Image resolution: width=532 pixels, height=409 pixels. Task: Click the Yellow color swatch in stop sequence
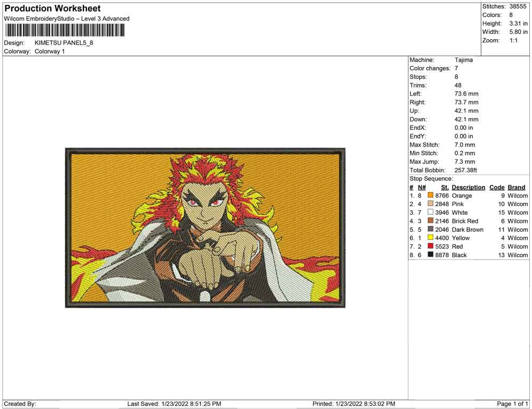point(430,238)
